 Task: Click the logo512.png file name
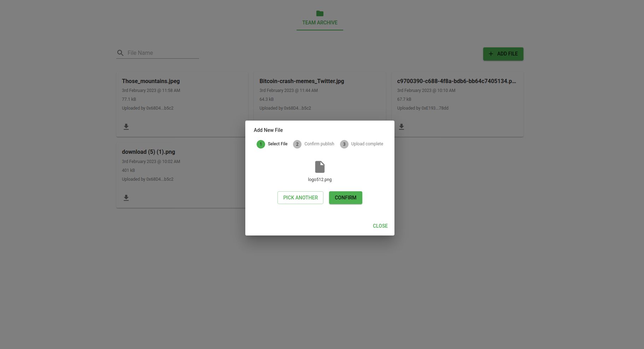(320, 180)
